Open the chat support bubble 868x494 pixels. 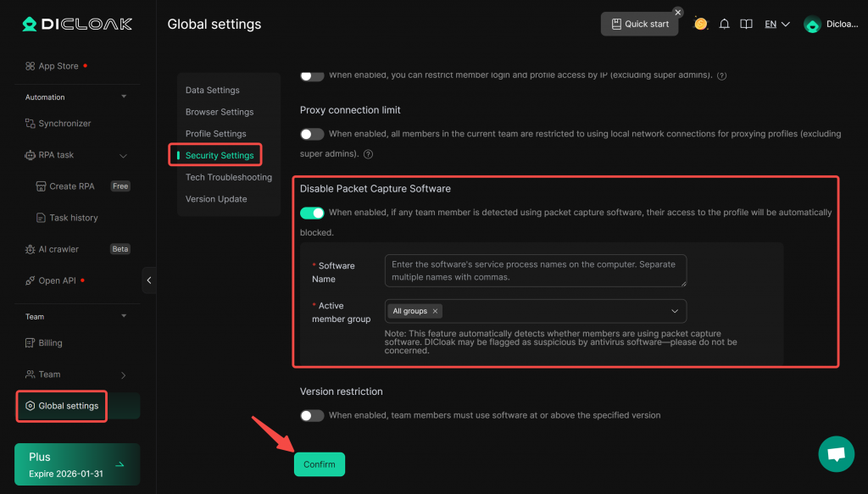(x=836, y=454)
